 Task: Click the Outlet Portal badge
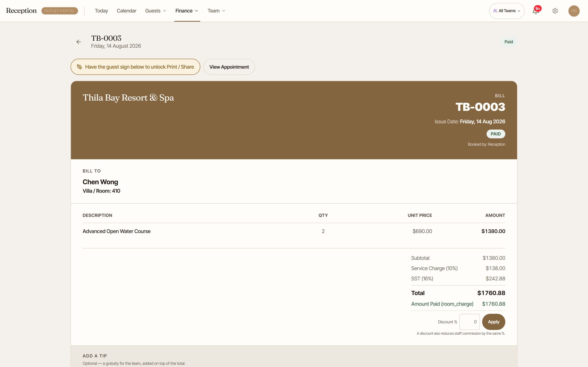pos(60,11)
